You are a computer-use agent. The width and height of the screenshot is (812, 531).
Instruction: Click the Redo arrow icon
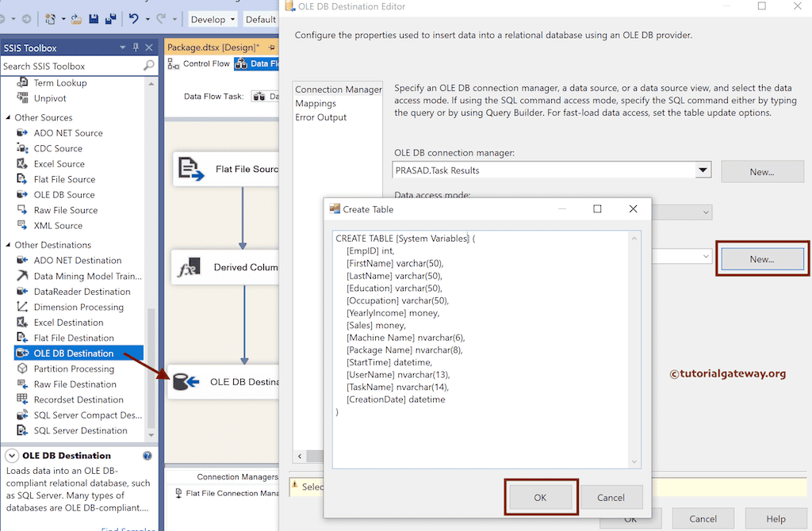pyautogui.click(x=161, y=19)
